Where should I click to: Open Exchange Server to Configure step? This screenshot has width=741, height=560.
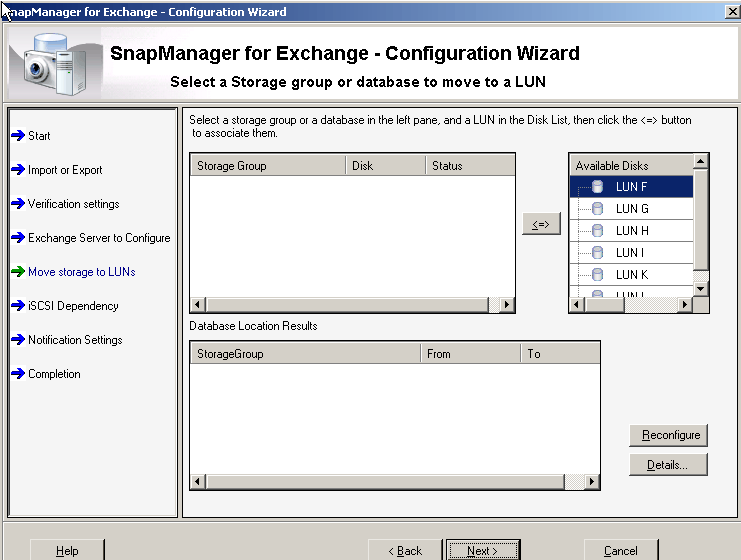click(99, 238)
